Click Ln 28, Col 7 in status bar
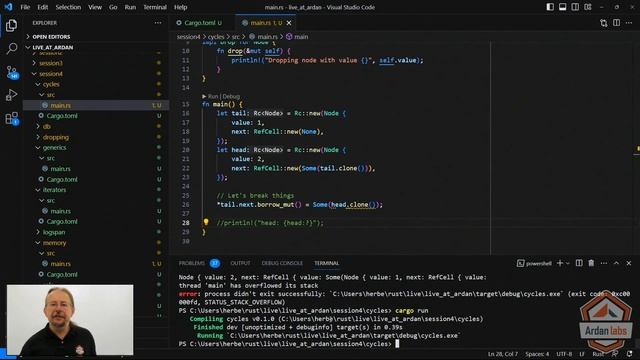Image resolution: width=640 pixels, height=360 pixels. pyautogui.click(x=503, y=354)
